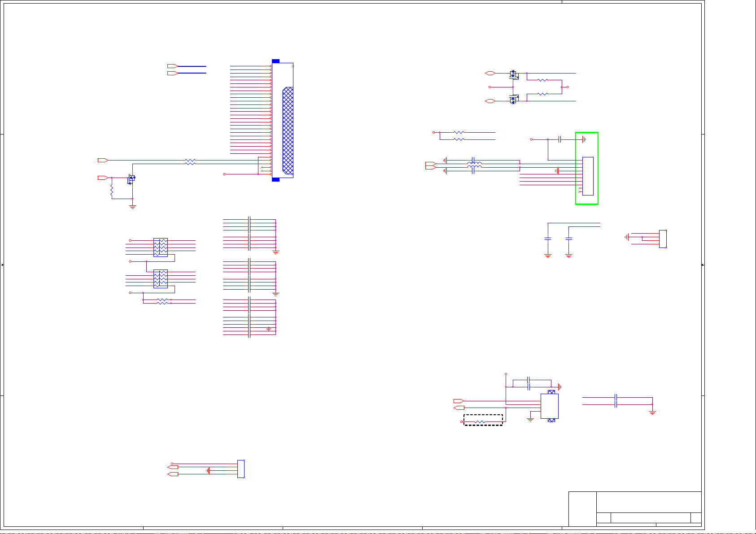The width and height of the screenshot is (756, 534).
Task: Select the vertical resistor next to the left MOSFET
Action: [112, 191]
